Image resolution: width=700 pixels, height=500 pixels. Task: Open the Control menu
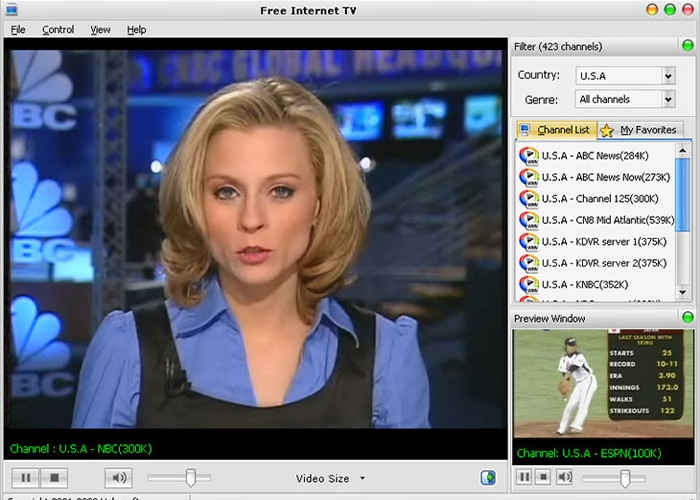[58, 29]
